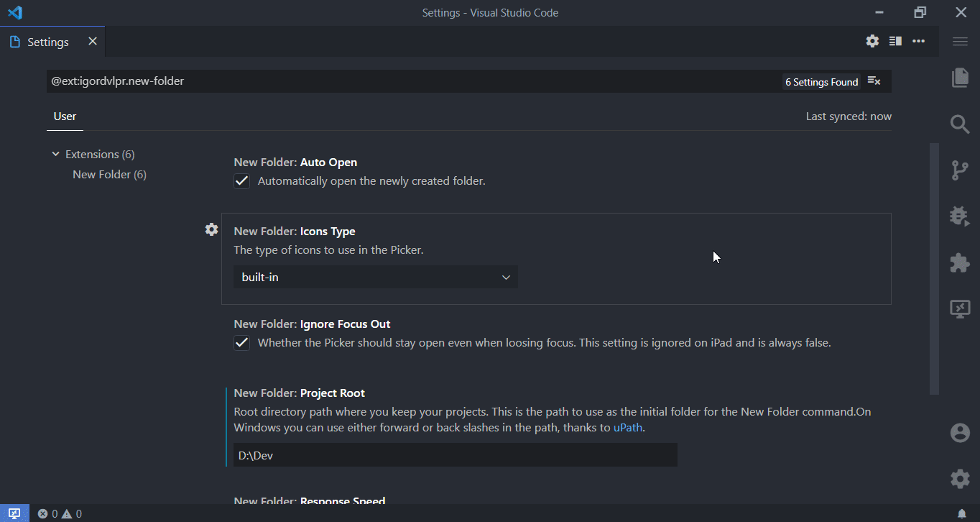Click the New Folder: Icons Type title
The image size is (980, 522).
pos(295,232)
